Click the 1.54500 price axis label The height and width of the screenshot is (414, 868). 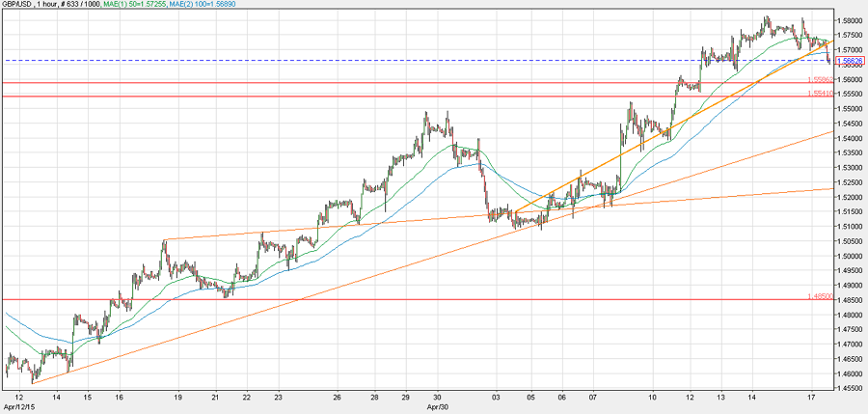tap(851, 124)
